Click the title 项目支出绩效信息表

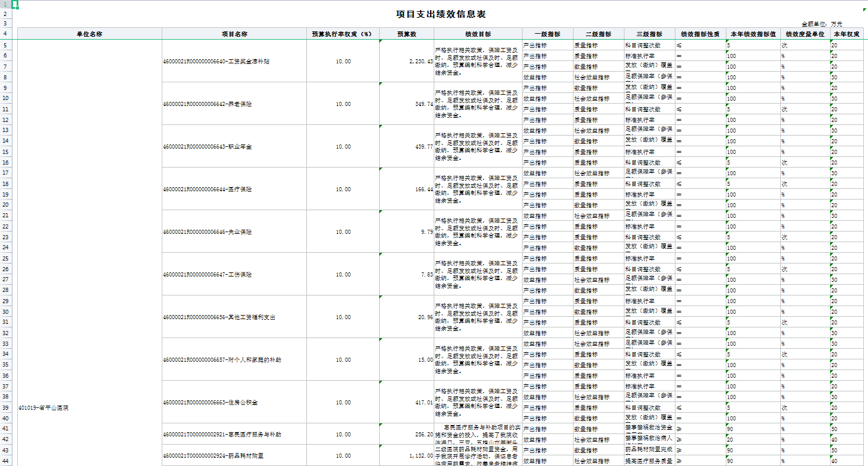(441, 14)
